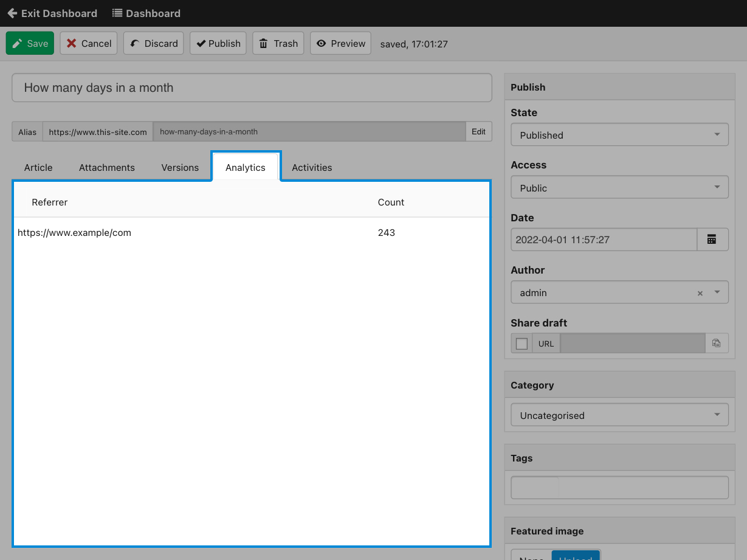Save the article with green Save button
Viewport: 747px width, 560px height.
tap(30, 43)
